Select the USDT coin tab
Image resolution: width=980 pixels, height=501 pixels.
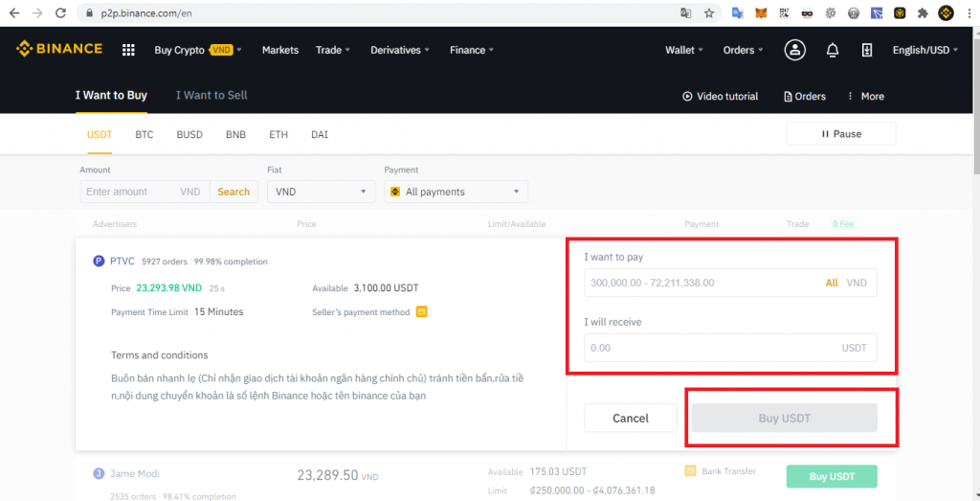click(100, 134)
